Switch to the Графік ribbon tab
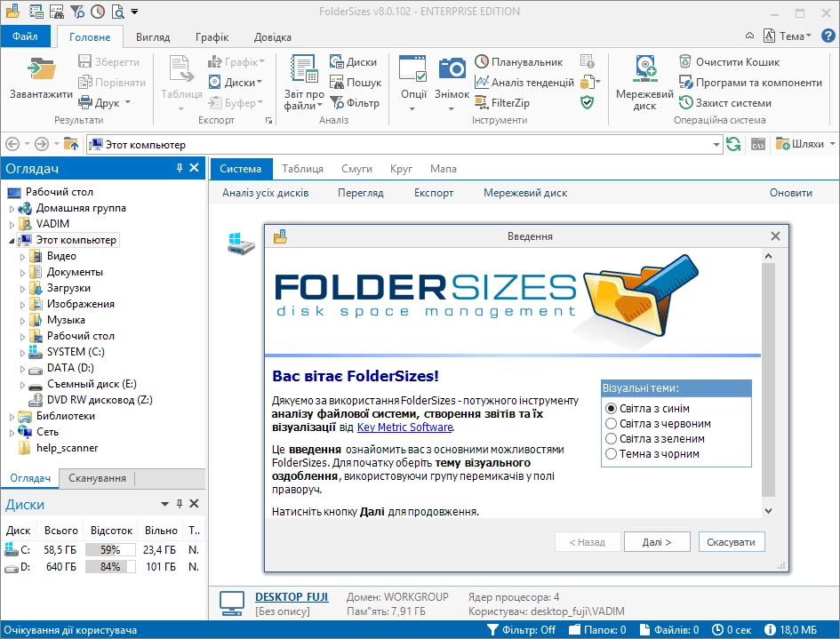Viewport: 840px width, 639px height. pos(212,37)
